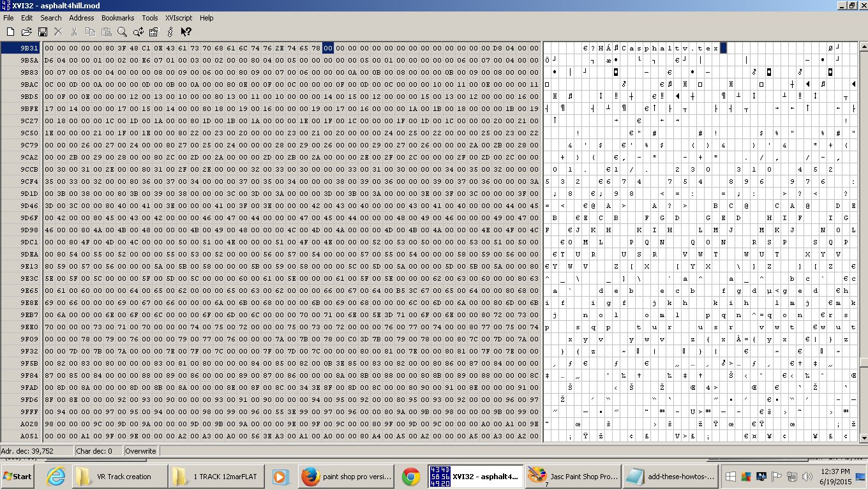Select the highlighted 00 byte in row 9B31

click(x=327, y=48)
